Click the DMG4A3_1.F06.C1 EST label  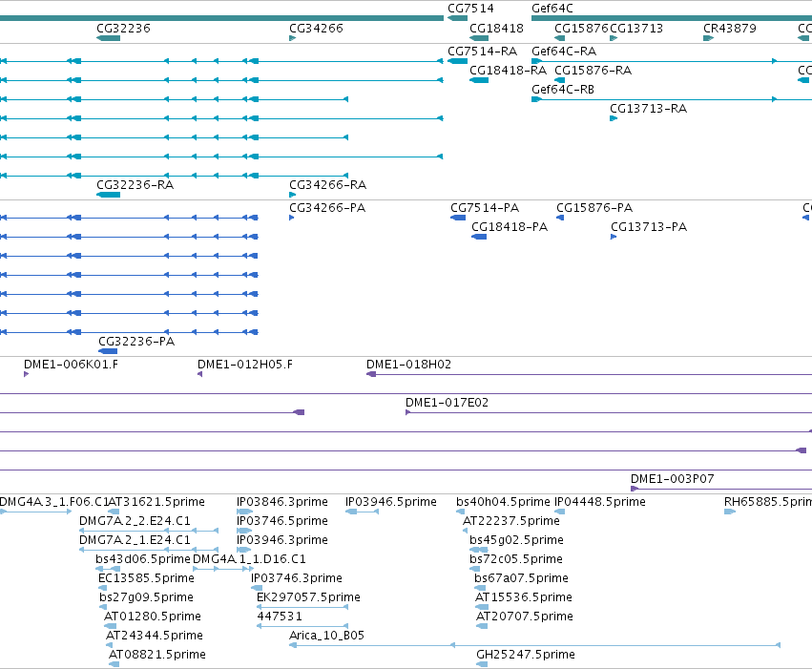click(53, 502)
